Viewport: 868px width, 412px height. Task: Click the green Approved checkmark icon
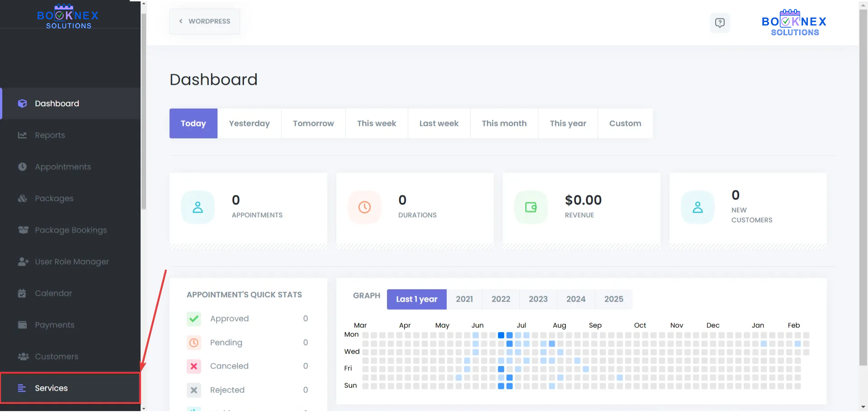tap(194, 318)
